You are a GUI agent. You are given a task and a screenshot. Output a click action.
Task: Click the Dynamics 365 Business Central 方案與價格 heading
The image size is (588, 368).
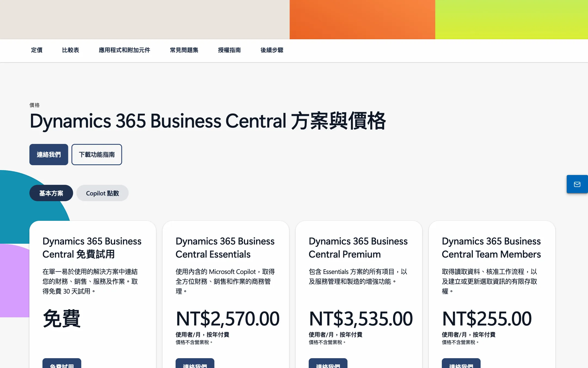(208, 121)
